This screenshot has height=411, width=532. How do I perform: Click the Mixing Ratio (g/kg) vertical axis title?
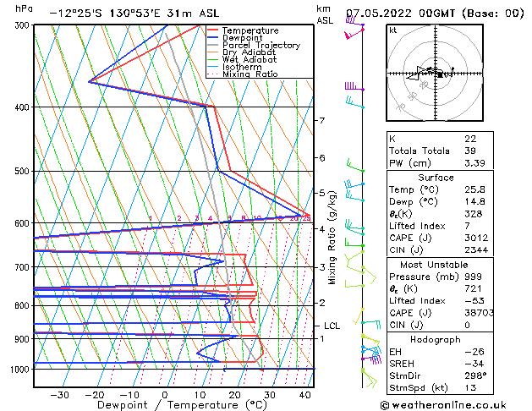coord(332,238)
